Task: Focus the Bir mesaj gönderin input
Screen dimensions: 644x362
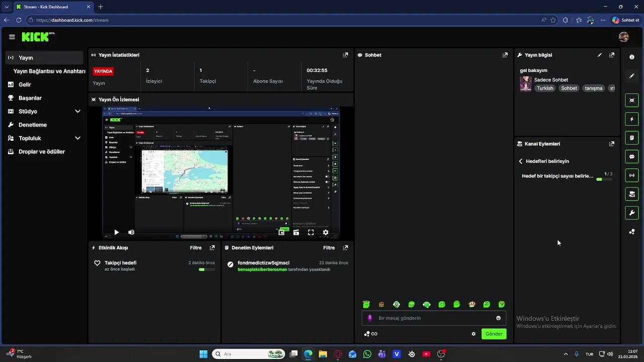Action: (435, 318)
